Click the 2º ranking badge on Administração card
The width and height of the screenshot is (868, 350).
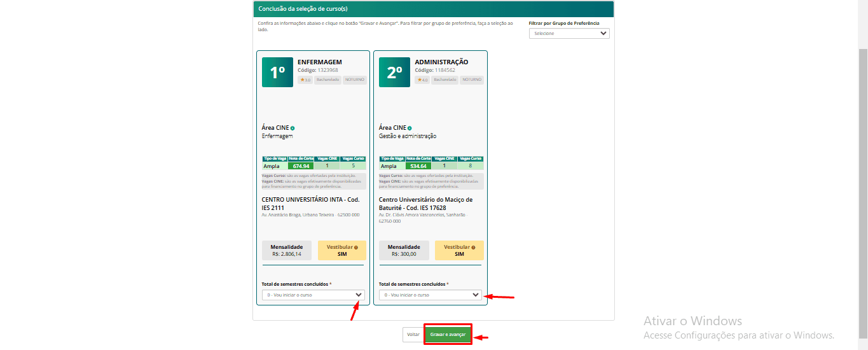(394, 72)
